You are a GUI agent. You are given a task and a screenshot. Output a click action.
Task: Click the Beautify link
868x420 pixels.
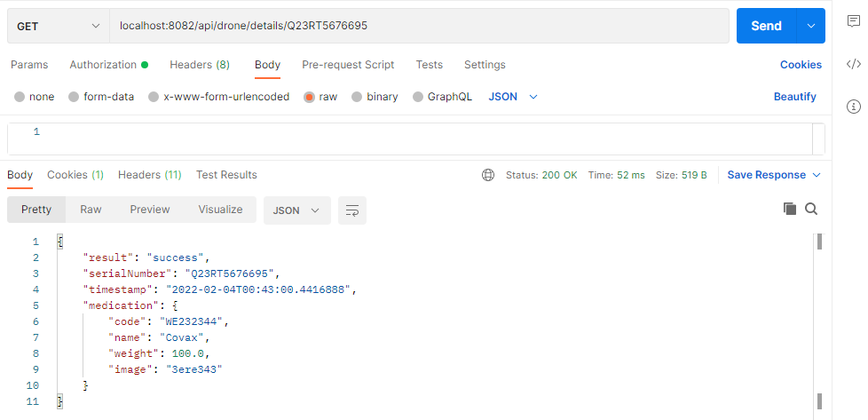(x=795, y=97)
